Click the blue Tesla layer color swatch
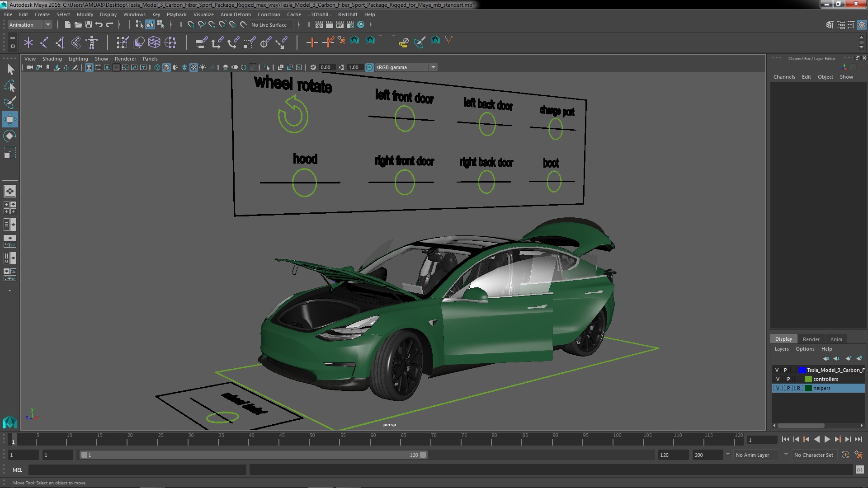868x488 pixels. (802, 370)
